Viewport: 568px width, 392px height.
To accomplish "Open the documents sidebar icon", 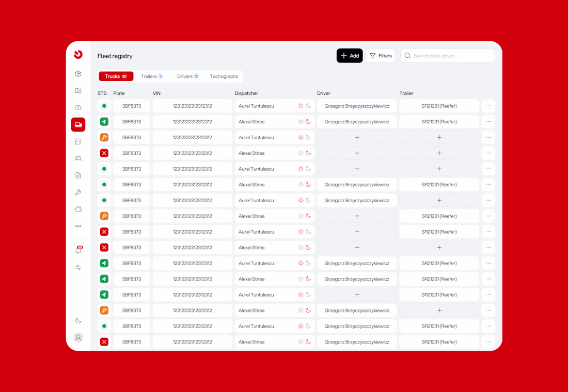I will [78, 175].
